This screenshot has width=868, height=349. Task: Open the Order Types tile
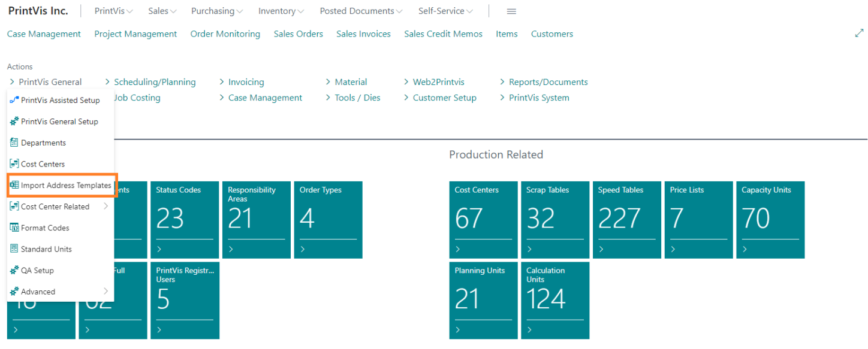(328, 220)
